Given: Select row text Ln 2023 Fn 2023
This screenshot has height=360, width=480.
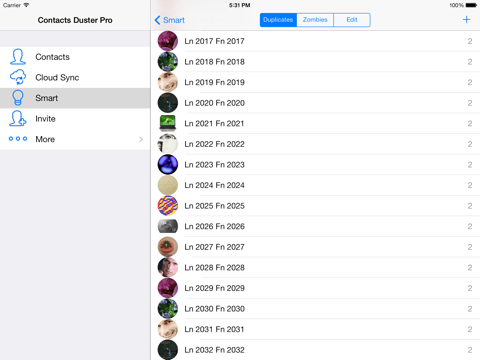Looking at the screenshot, I should point(214,165).
